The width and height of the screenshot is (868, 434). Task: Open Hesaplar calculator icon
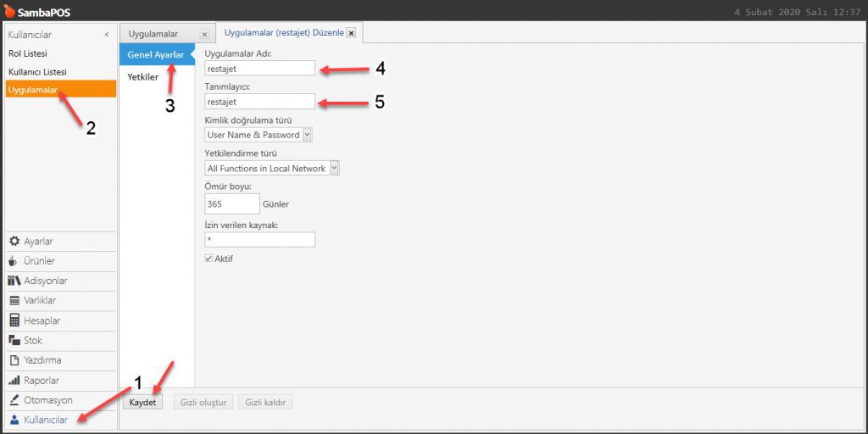pyautogui.click(x=14, y=320)
